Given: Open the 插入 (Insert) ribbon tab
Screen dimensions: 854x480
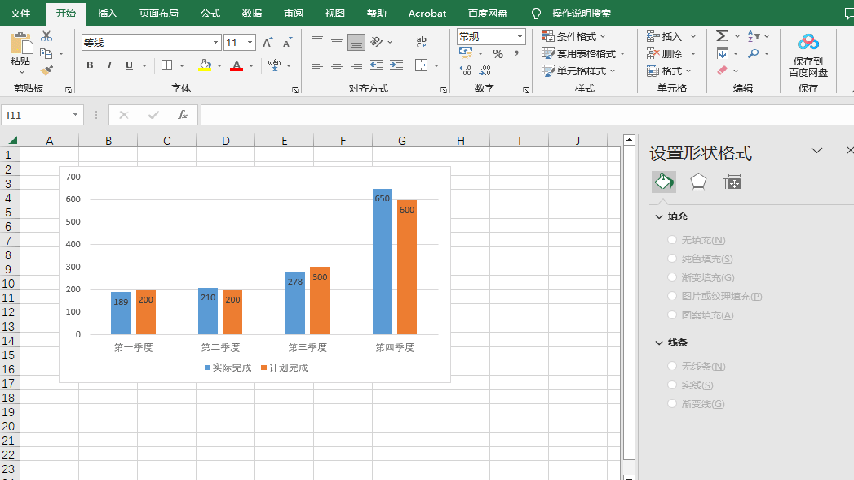Looking at the screenshot, I should coord(107,13).
